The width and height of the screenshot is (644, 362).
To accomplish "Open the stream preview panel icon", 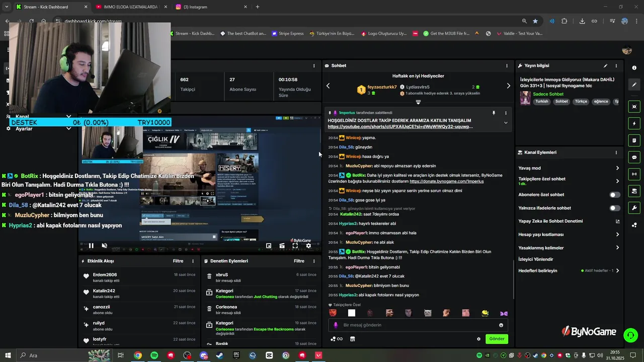I will tap(634, 107).
